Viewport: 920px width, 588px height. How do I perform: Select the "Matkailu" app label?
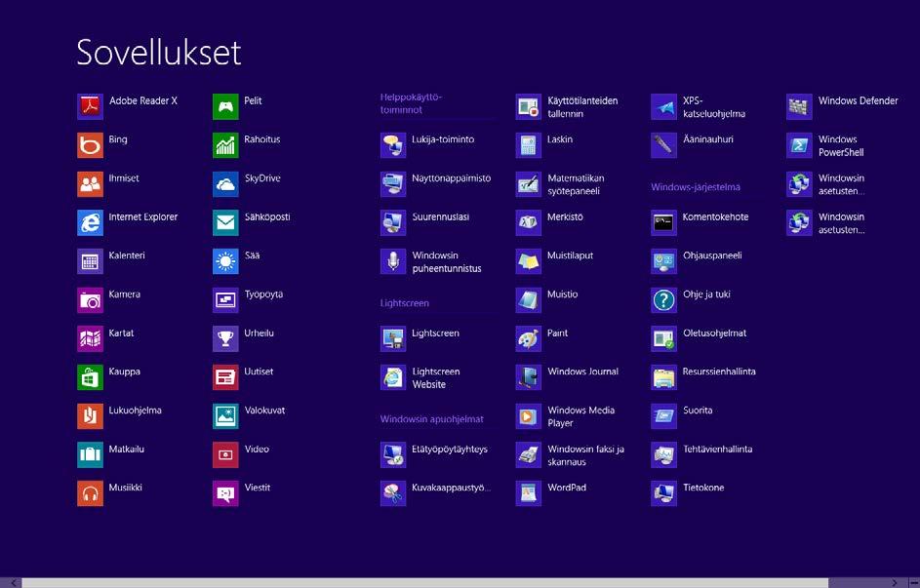[x=126, y=450]
